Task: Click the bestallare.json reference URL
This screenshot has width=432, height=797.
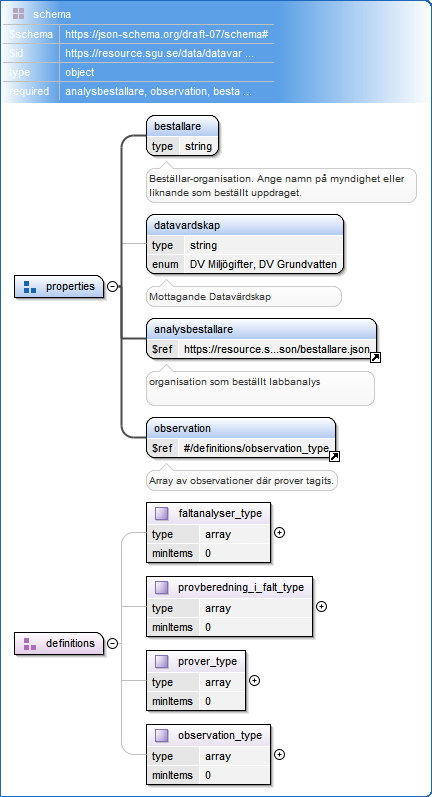Action: click(x=277, y=349)
